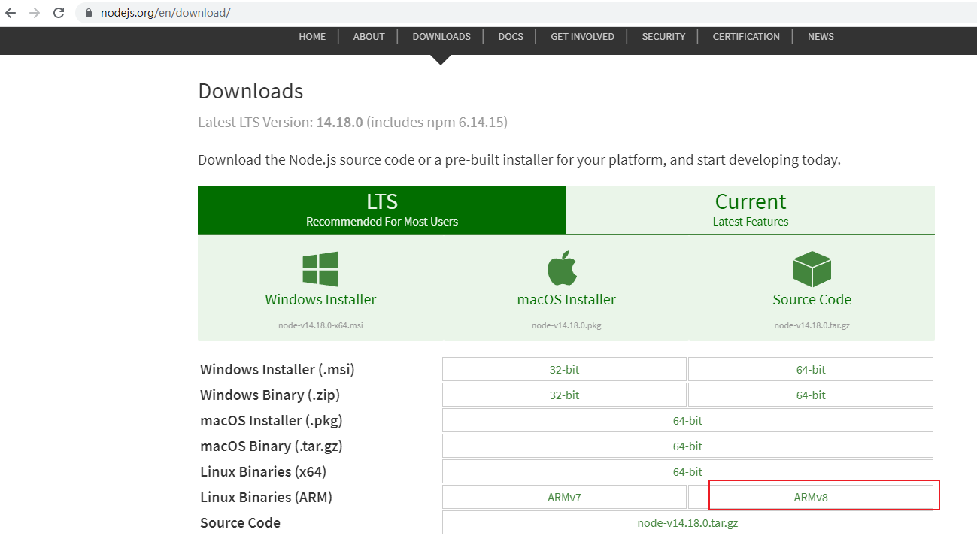Click the browser forward arrow
Viewport: 977px width, 560px height.
tap(35, 13)
